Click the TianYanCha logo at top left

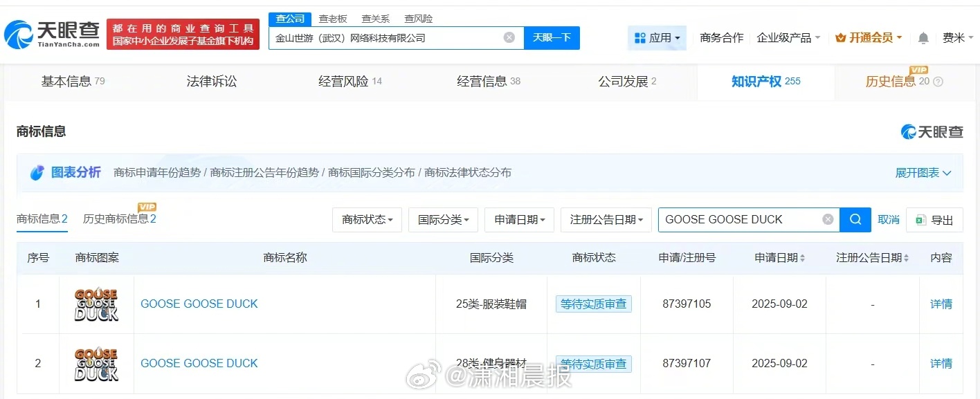[52, 35]
